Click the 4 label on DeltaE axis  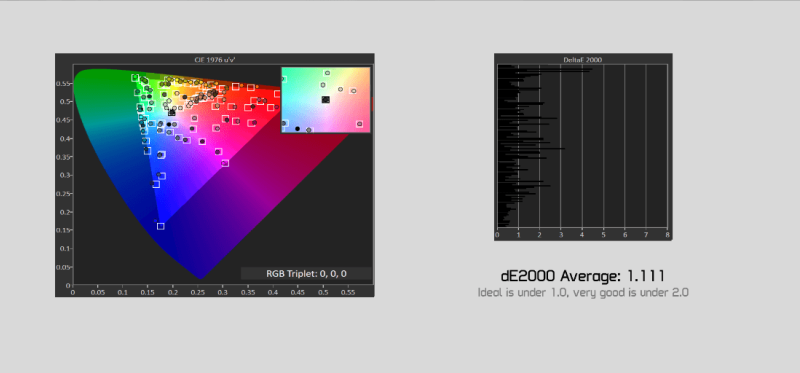coord(582,235)
